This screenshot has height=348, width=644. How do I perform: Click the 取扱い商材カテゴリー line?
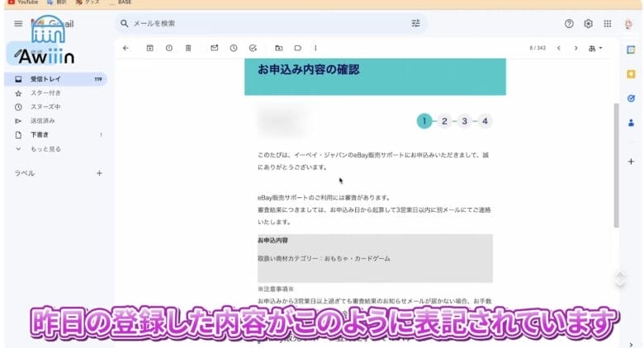coord(324,259)
